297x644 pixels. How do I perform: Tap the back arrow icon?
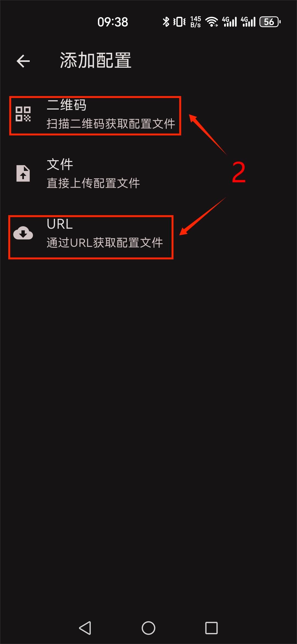(x=23, y=61)
